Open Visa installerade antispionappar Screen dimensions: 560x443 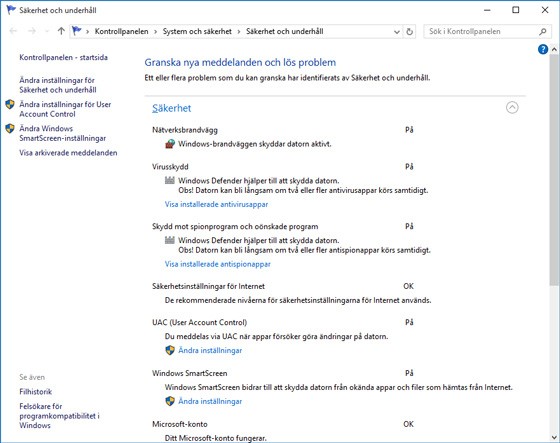click(x=218, y=264)
